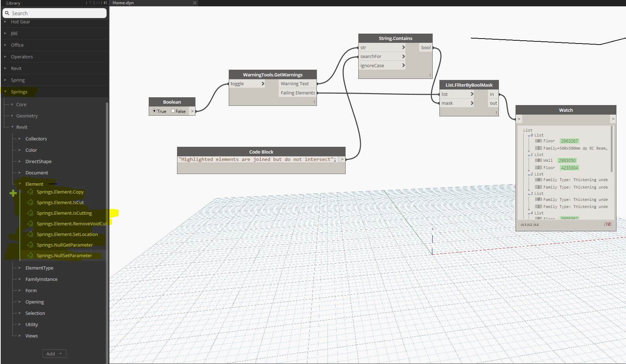This screenshot has width=626, height=364.
Task: Collapse the Library panel with arrow icon
Action: coord(105,3)
